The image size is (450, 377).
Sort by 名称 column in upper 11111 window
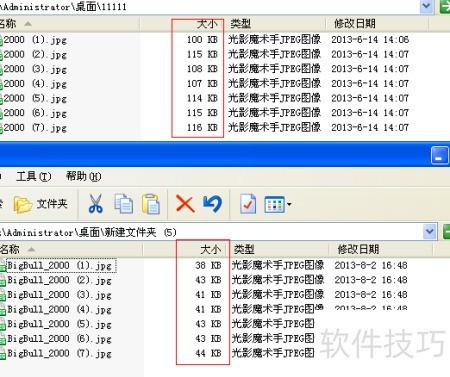coord(69,24)
